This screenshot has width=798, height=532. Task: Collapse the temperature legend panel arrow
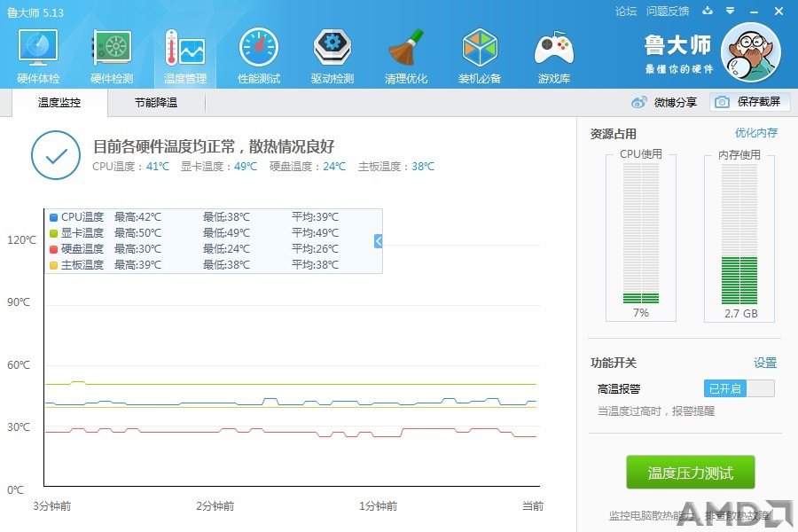tap(378, 241)
